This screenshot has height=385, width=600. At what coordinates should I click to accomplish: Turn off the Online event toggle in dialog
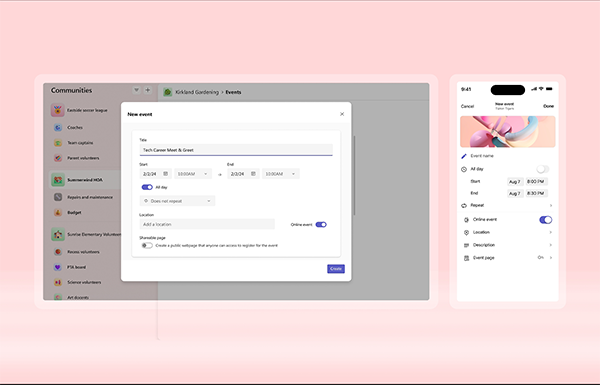pos(321,225)
